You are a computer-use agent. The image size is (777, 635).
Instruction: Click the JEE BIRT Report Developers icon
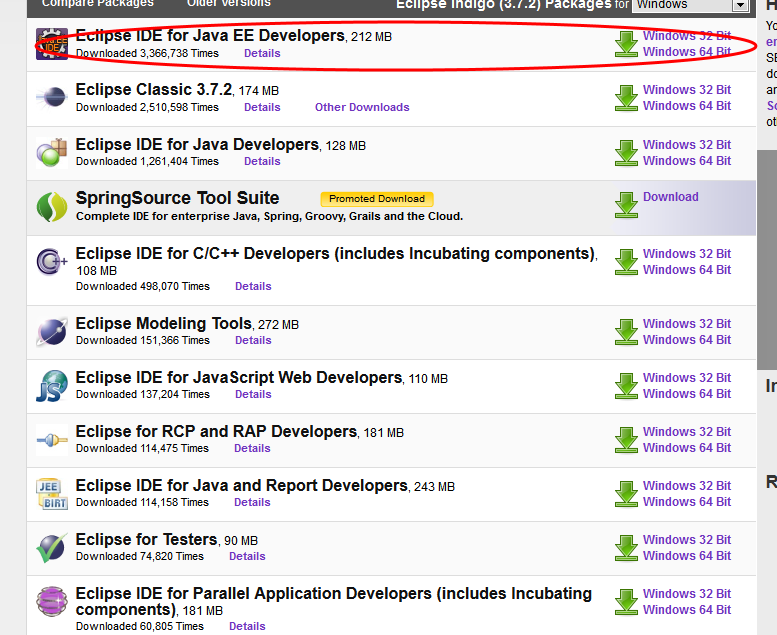(x=52, y=494)
